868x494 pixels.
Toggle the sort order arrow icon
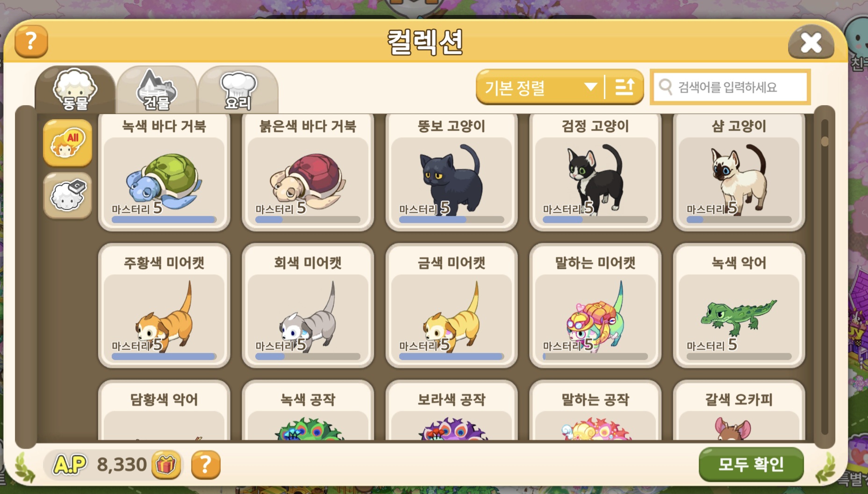point(624,87)
